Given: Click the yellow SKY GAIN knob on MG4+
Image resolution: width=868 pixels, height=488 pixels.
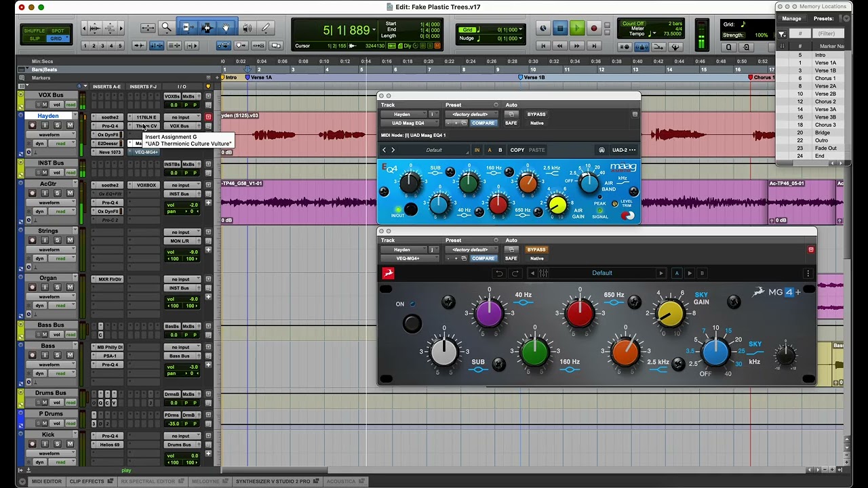Looking at the screenshot, I should 670,314.
